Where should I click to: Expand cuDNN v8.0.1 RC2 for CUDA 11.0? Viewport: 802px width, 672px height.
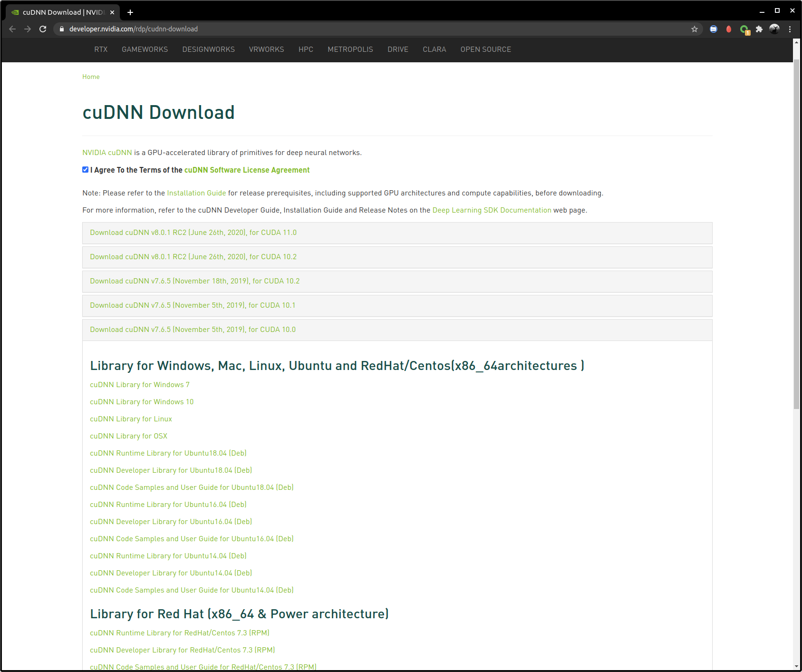[397, 233]
